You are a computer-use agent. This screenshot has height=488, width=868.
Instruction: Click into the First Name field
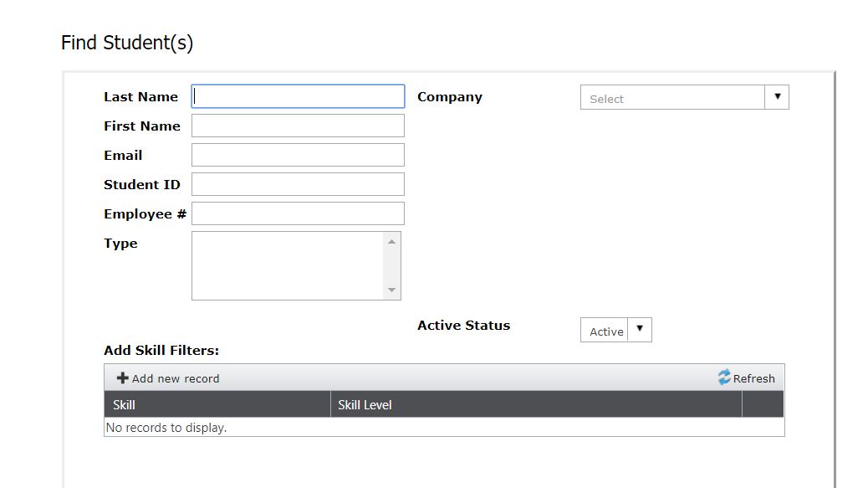point(298,126)
